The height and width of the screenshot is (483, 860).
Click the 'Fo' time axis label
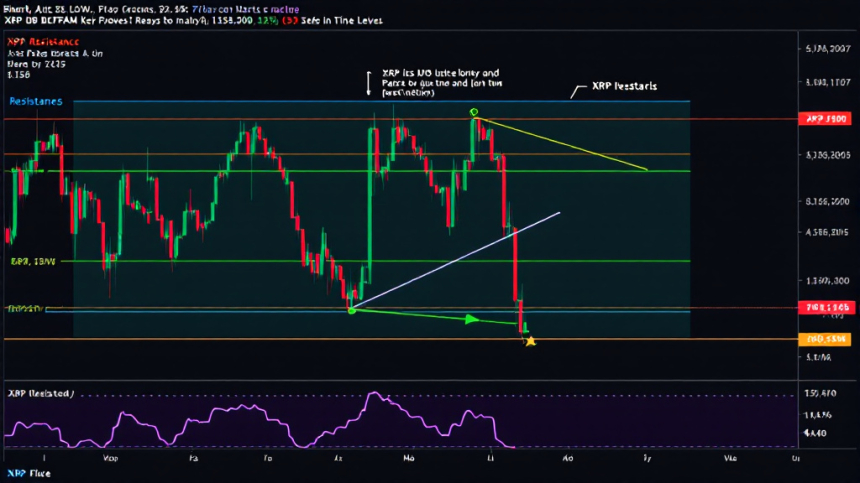tap(268, 458)
